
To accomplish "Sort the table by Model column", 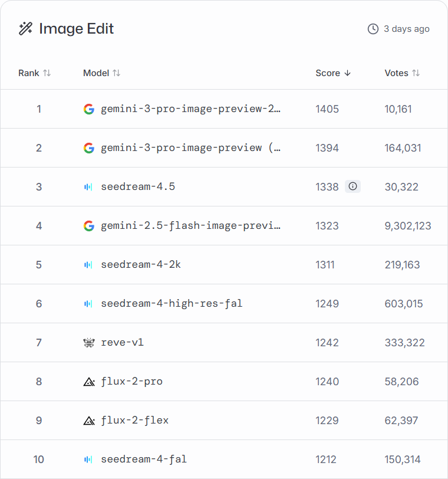I will pyautogui.click(x=102, y=73).
